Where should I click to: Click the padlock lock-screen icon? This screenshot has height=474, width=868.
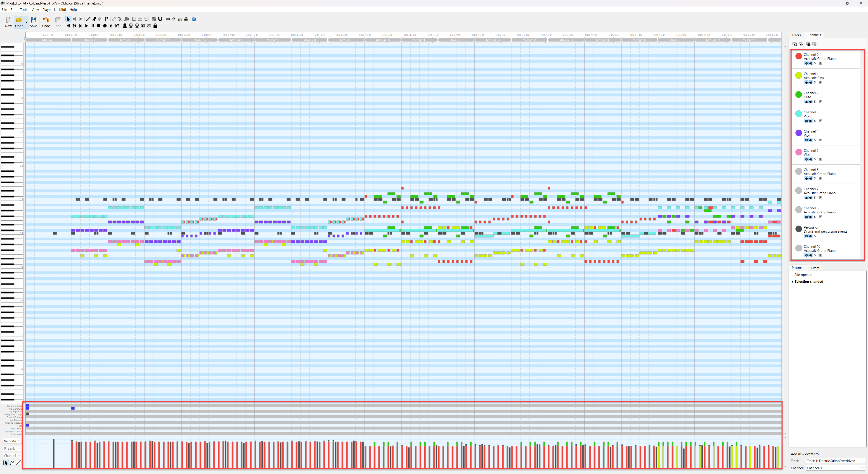[x=155, y=26]
